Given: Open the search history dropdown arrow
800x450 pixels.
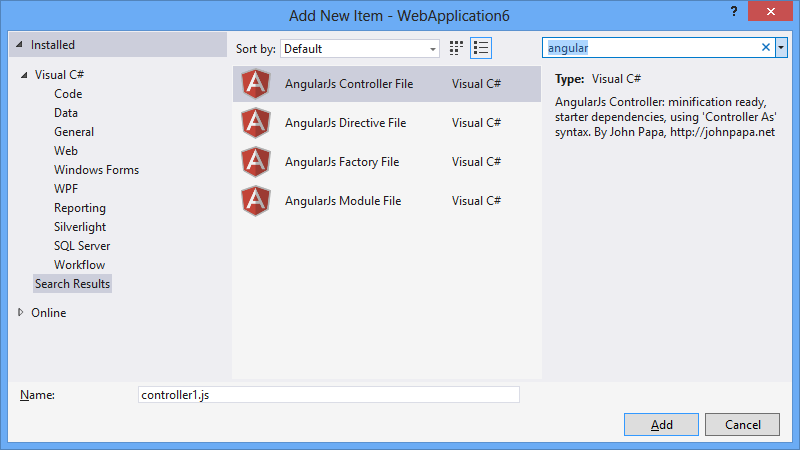Looking at the screenshot, I should (x=781, y=47).
